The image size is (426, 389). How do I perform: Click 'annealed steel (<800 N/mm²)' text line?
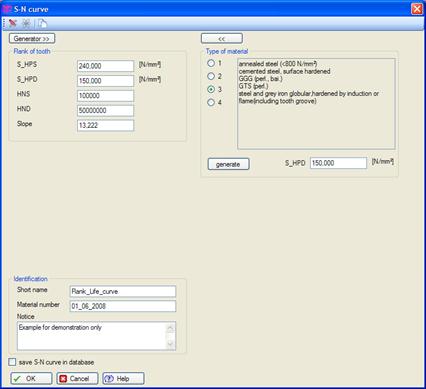tap(278, 64)
